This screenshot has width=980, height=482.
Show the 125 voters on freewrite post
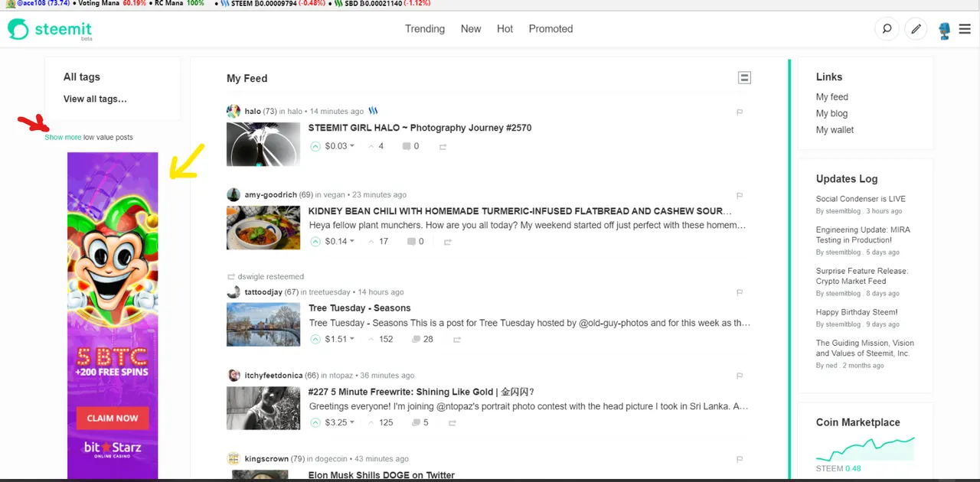pos(381,422)
